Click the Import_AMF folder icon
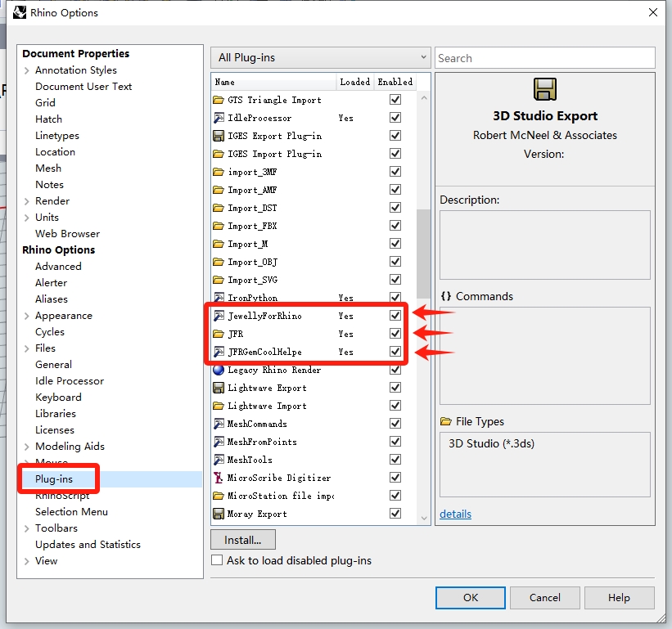Viewport: 672px width, 629px height. [x=219, y=190]
